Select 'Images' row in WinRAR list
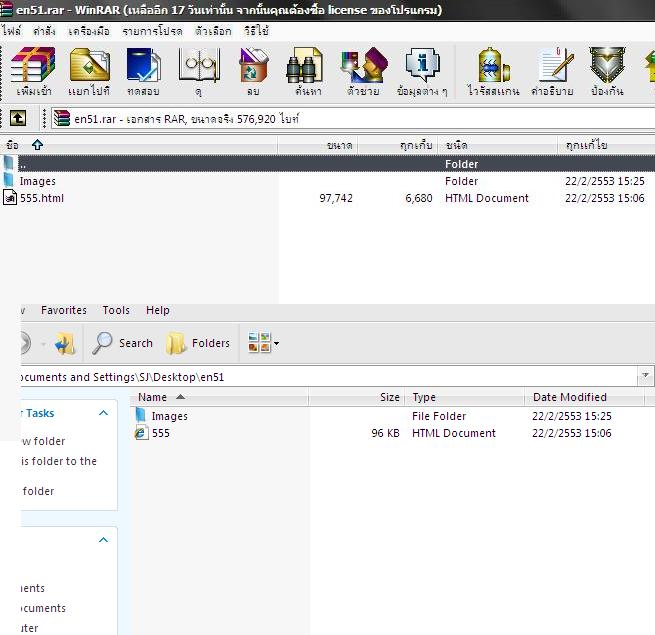The image size is (655, 635). pyautogui.click(x=328, y=181)
